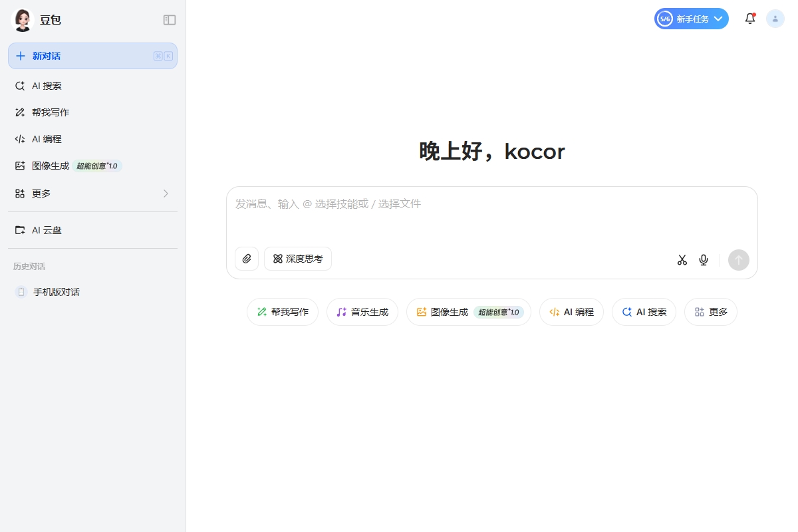Open AI 搜索 from the sidebar
The image size is (798, 532).
click(47, 86)
